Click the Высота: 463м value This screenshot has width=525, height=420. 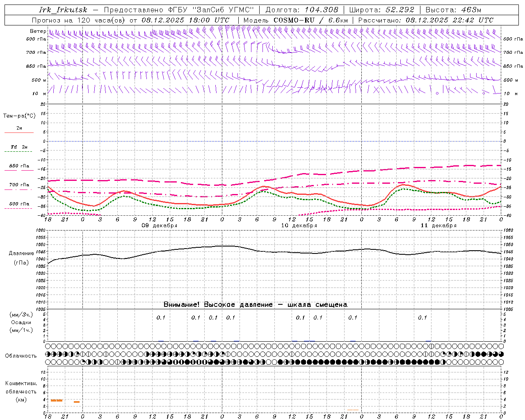click(x=453, y=10)
